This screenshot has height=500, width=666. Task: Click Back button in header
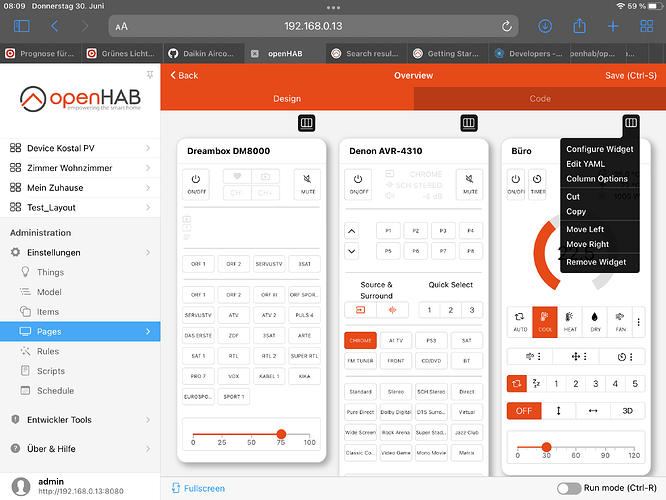coord(184,76)
